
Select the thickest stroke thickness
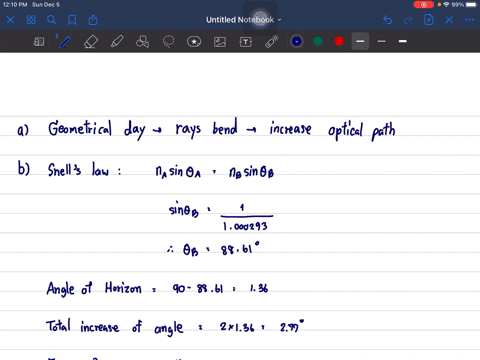pos(403,41)
